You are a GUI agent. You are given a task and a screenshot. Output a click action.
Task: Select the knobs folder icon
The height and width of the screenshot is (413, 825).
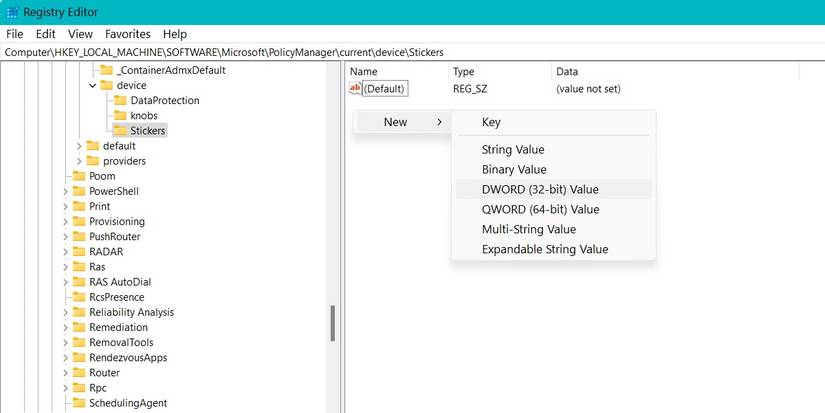point(120,116)
